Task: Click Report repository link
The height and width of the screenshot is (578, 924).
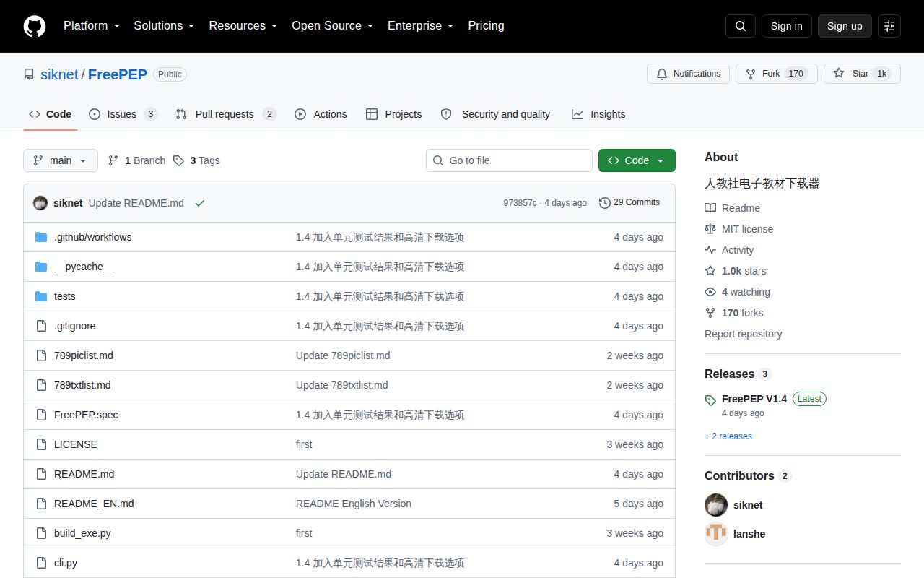Action: (x=743, y=334)
